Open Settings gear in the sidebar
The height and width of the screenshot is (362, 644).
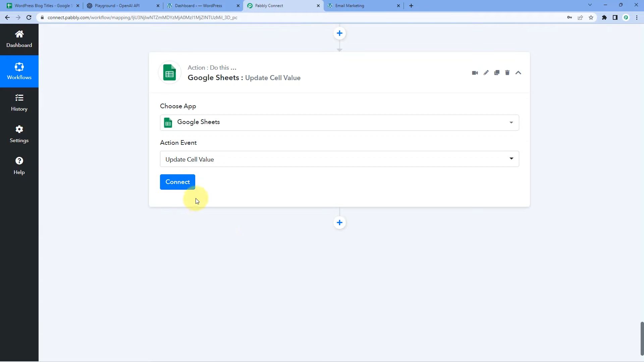(x=19, y=134)
